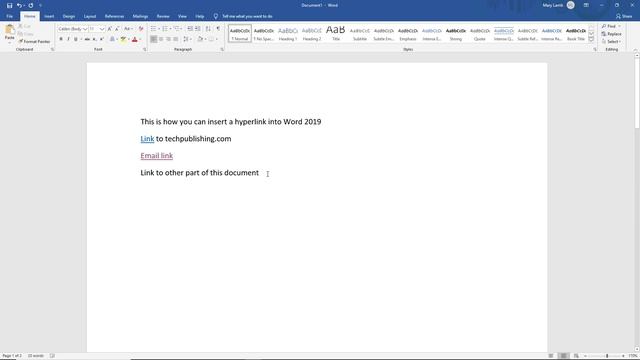Align text to the right

coord(168,39)
